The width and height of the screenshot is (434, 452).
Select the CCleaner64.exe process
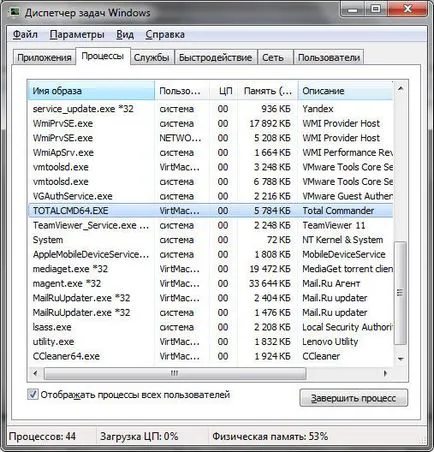(210, 356)
